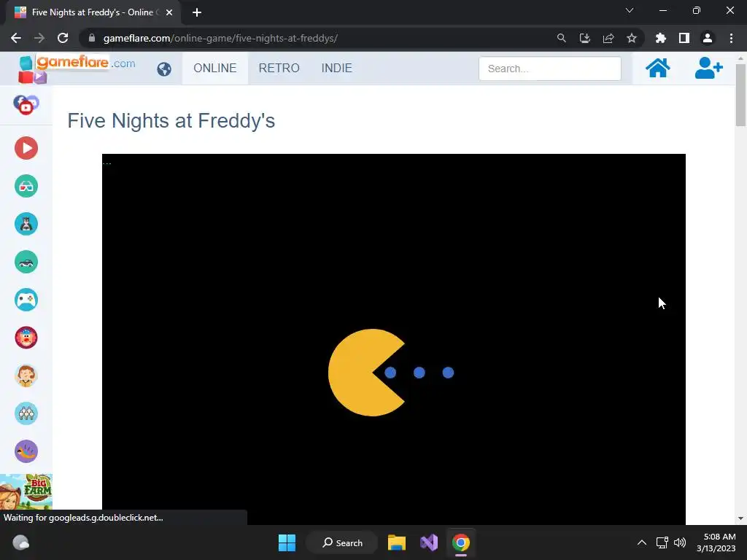Open the network tray icon
The image size is (747, 560).
(x=662, y=542)
